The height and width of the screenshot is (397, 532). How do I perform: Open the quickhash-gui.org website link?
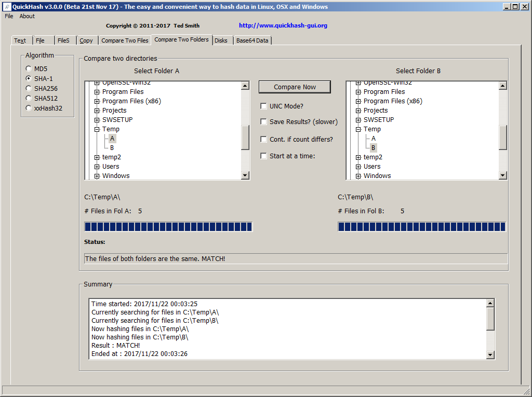pos(283,25)
